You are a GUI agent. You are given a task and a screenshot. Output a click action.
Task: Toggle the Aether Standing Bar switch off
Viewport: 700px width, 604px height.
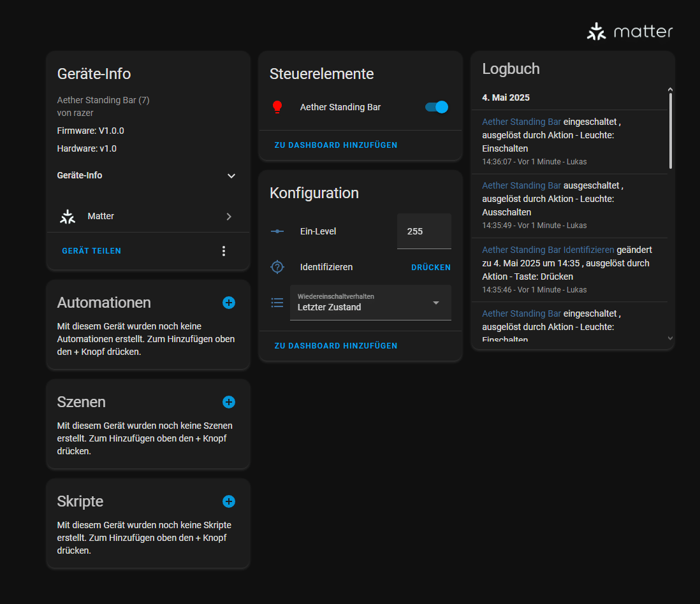437,107
